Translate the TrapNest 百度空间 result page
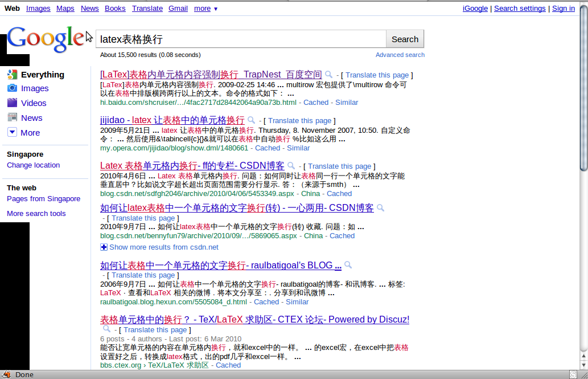The height and width of the screenshot is (379, 588). click(x=377, y=75)
